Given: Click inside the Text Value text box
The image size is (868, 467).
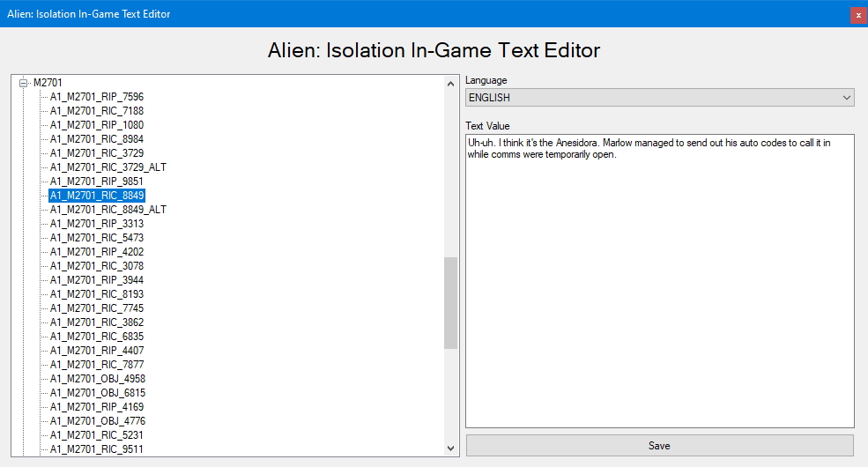Looking at the screenshot, I should [x=659, y=281].
